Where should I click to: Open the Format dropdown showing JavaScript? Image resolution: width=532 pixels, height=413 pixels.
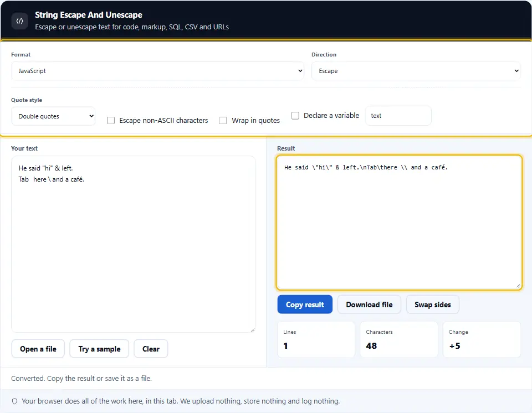pos(157,71)
